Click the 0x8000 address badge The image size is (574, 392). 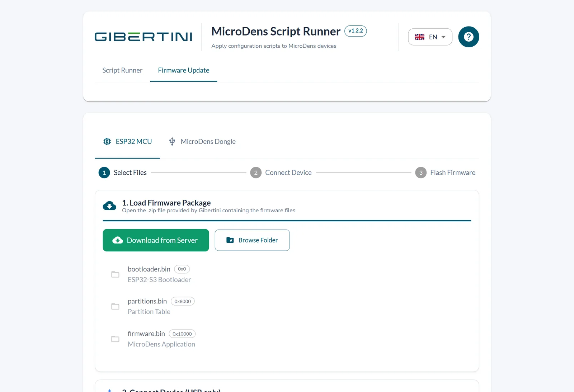tap(183, 301)
